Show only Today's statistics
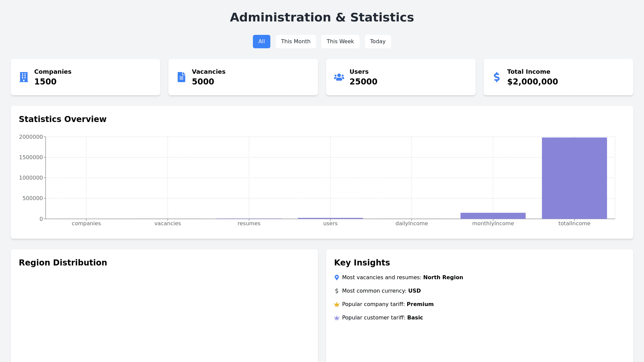 pos(378,42)
